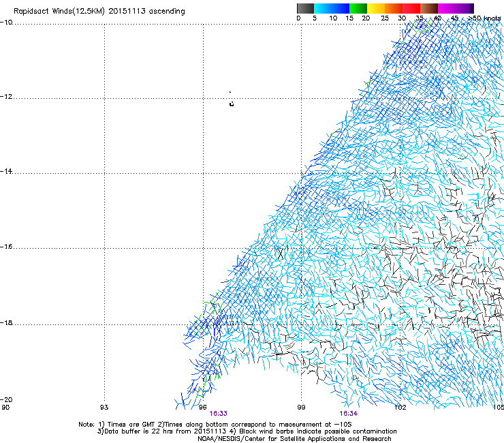This screenshot has width=504, height=443.
Task: Click the '99' longitude axis label
Action: (301, 408)
